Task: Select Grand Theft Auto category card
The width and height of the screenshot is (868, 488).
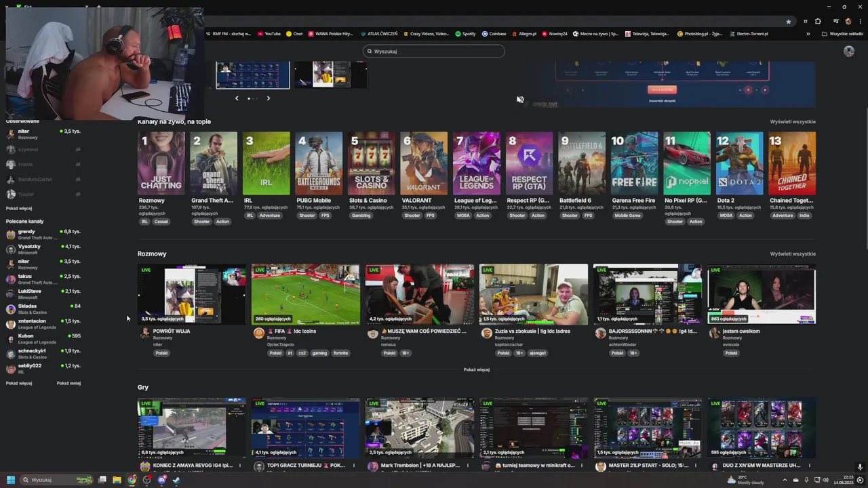Action: click(214, 163)
